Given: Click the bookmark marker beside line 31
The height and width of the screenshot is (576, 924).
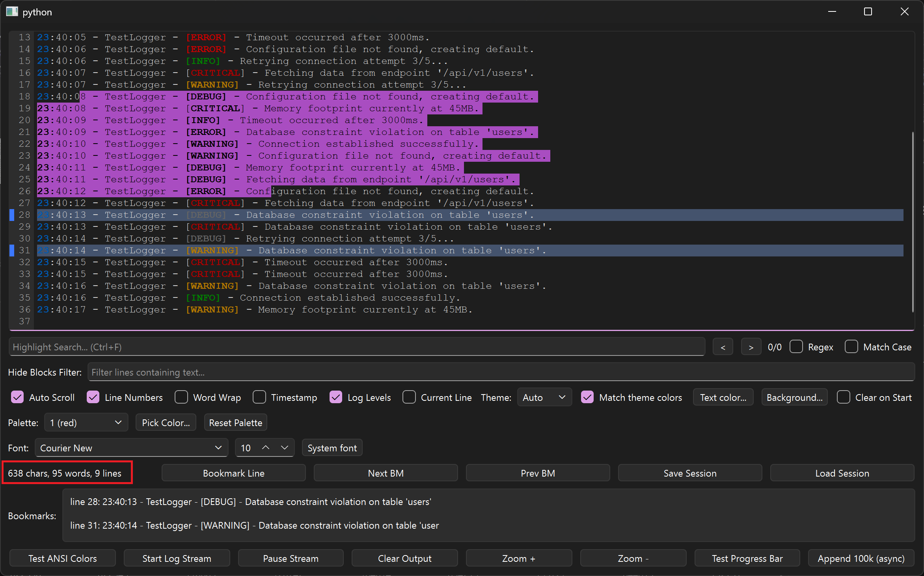Looking at the screenshot, I should [x=12, y=250].
